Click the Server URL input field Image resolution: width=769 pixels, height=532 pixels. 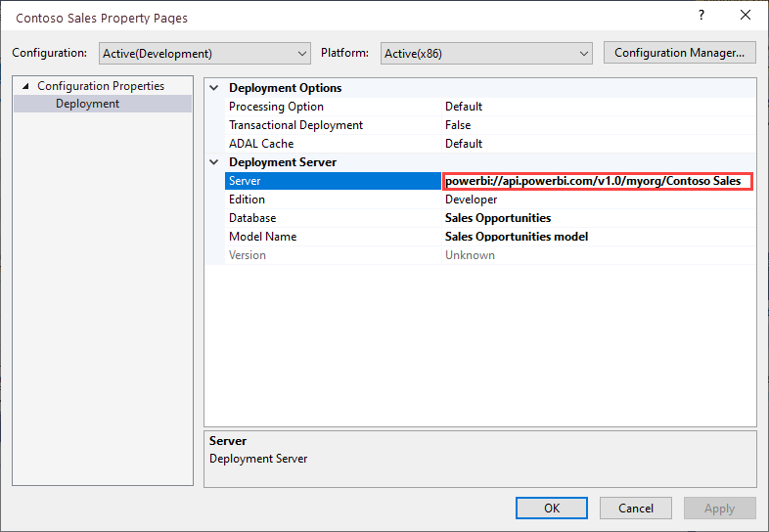coord(597,181)
